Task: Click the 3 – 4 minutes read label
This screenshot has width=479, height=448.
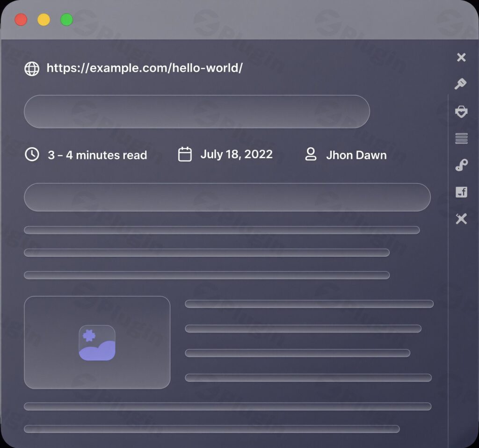Action: pyautogui.click(x=98, y=155)
